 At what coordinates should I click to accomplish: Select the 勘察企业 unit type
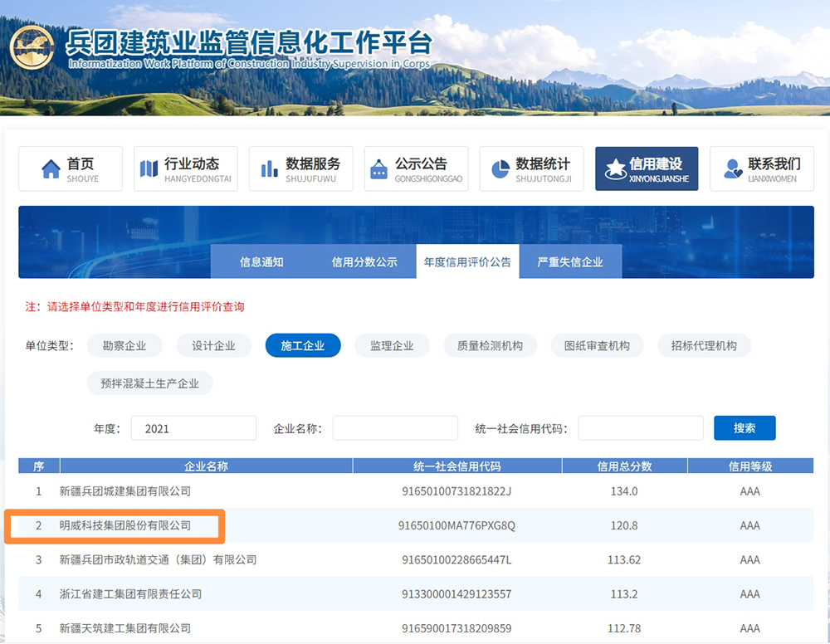(124, 346)
